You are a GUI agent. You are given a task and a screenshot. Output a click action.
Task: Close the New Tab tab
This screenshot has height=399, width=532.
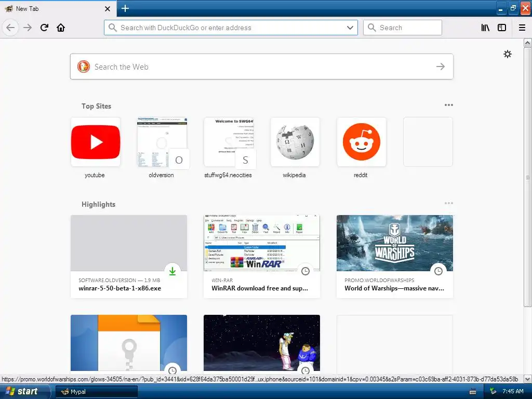(x=108, y=9)
